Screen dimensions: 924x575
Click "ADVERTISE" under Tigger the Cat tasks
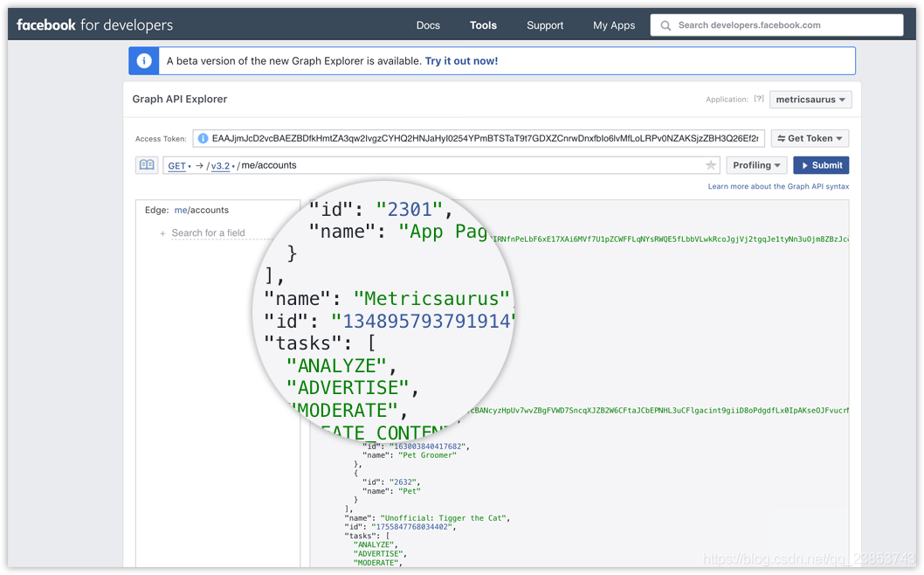(x=378, y=554)
